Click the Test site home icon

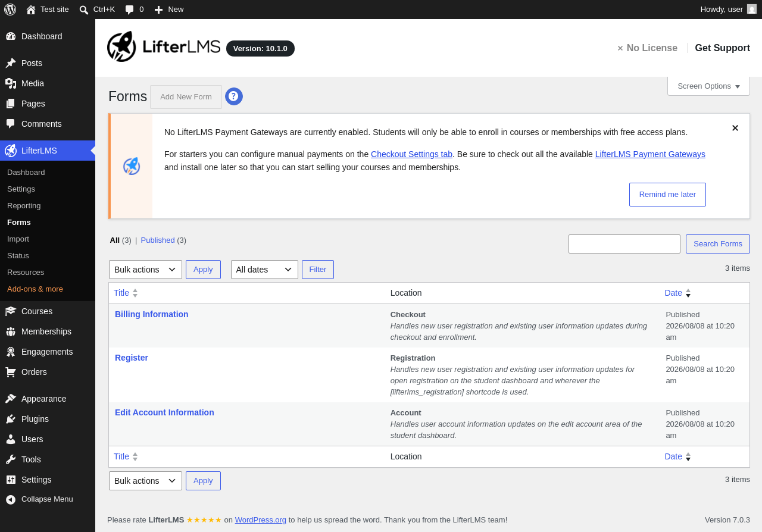31,10
